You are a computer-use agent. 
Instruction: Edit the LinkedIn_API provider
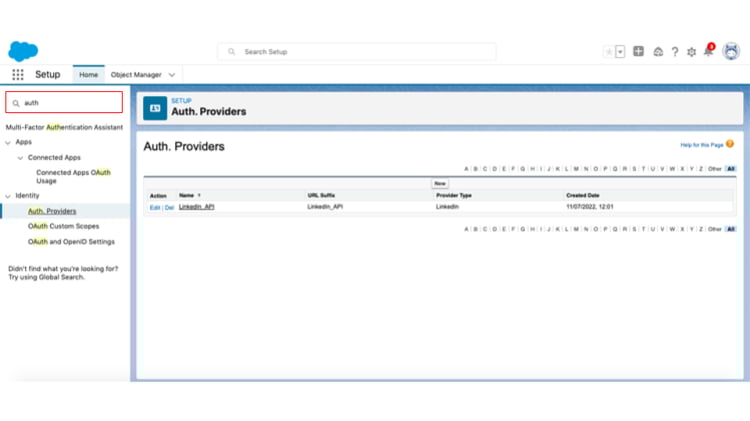point(154,208)
